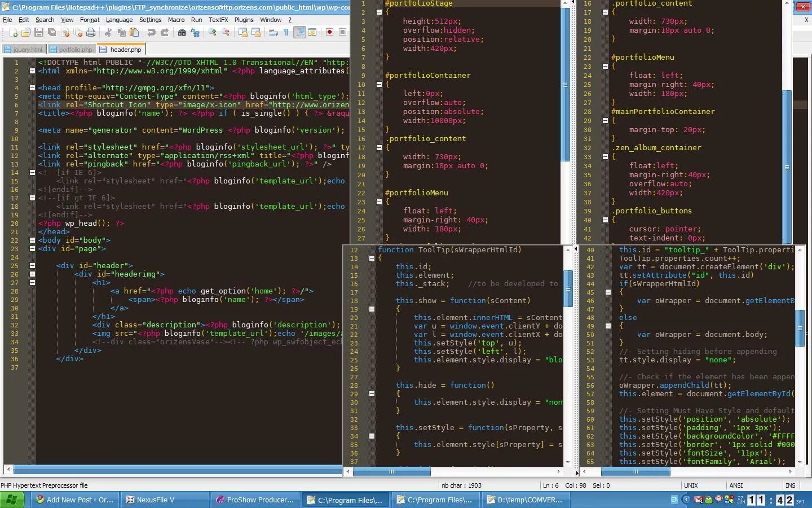Toggle word wrap in the toolbar
This screenshot has height=508, width=812.
coord(273,32)
